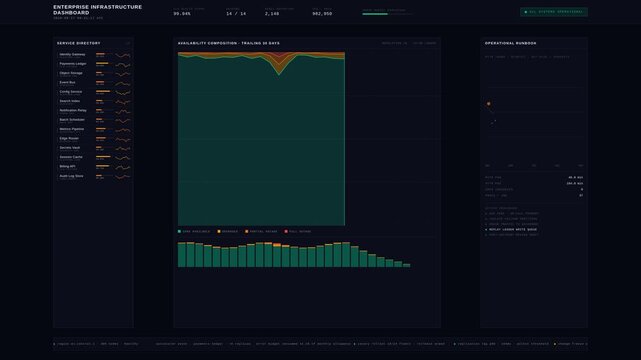The height and width of the screenshot is (360, 641).
Task: Click the Availability Composition chart heading
Action: point(229,43)
